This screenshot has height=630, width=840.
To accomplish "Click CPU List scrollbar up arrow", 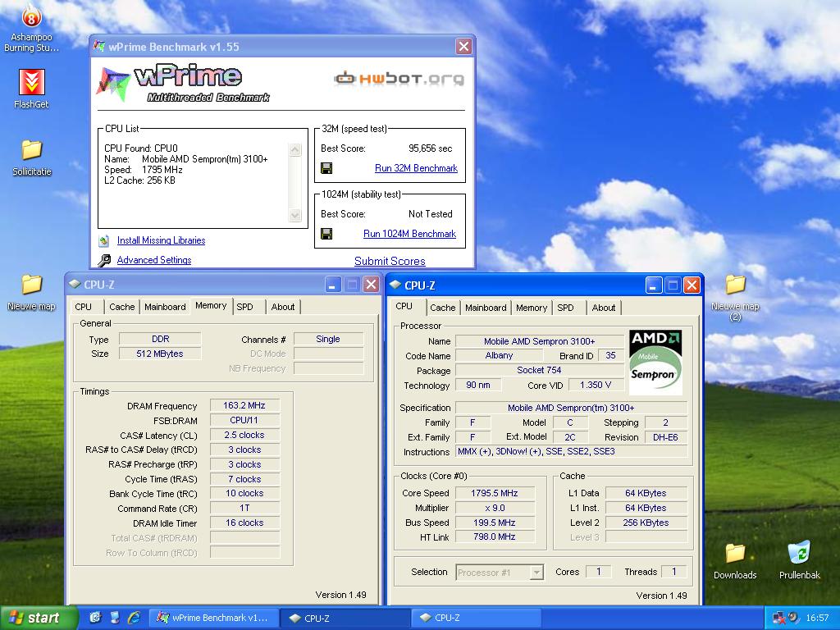I will click(294, 149).
